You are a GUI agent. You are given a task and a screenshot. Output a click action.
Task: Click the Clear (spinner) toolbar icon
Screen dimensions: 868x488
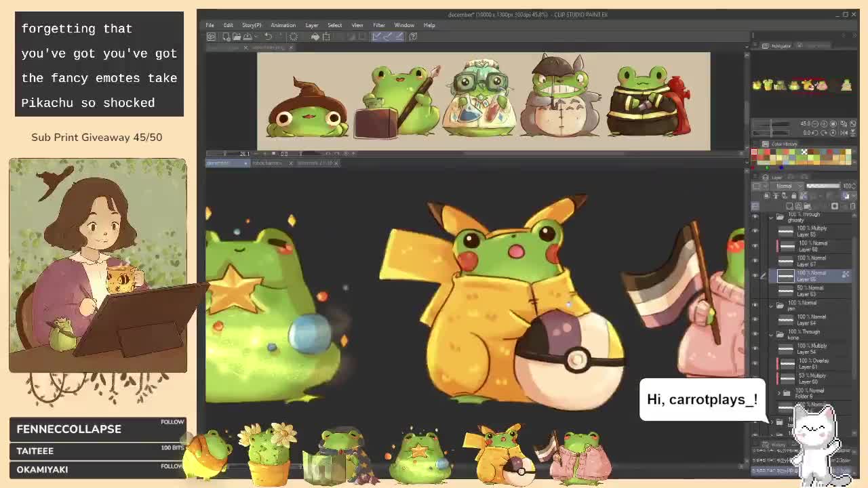coord(293,36)
